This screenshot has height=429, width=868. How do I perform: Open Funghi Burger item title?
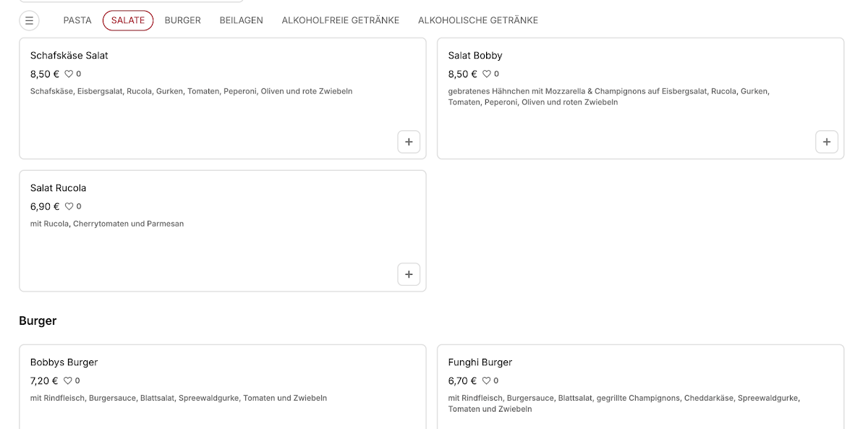480,362
